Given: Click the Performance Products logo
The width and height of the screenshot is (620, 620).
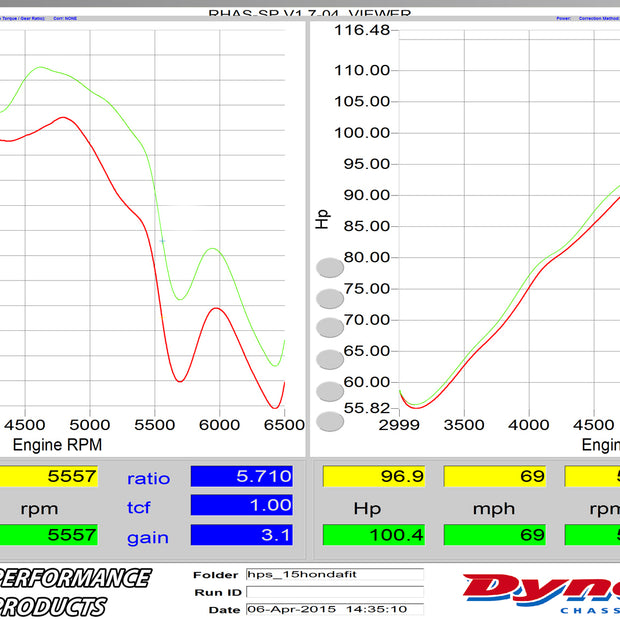Looking at the screenshot, I should pos(75,592).
